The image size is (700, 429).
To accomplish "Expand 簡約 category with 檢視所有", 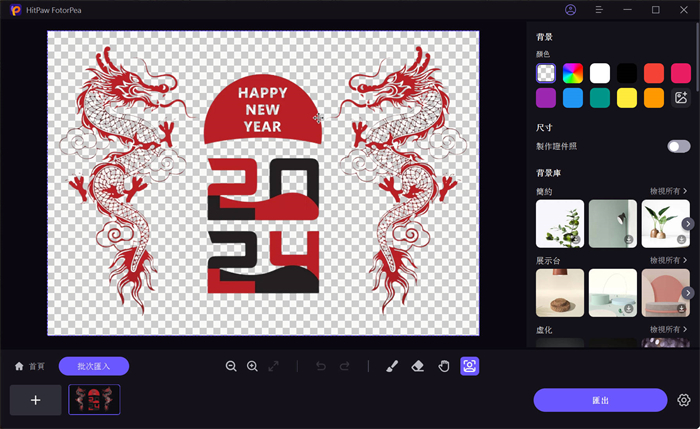I will click(x=668, y=191).
